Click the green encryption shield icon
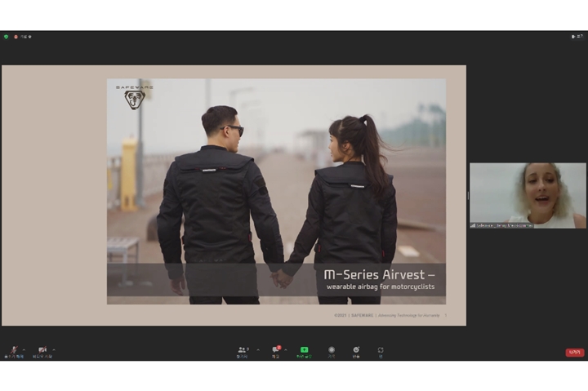 6,37
